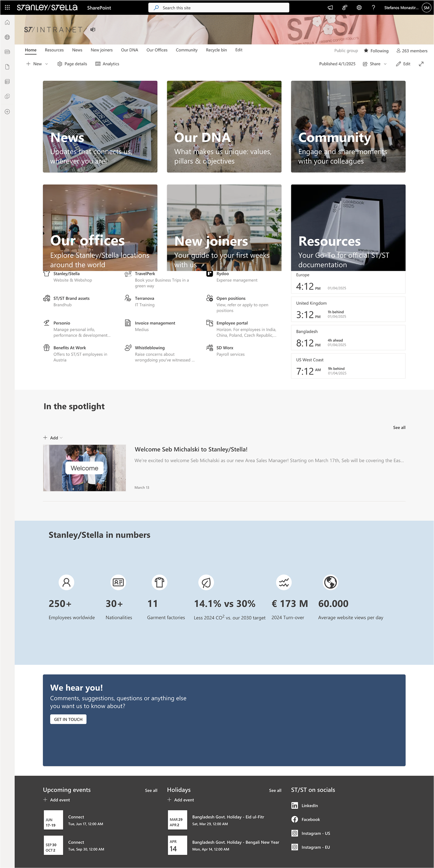Image resolution: width=434 pixels, height=868 pixels.
Task: Open the news icon in left sidebar
Action: tap(7, 52)
